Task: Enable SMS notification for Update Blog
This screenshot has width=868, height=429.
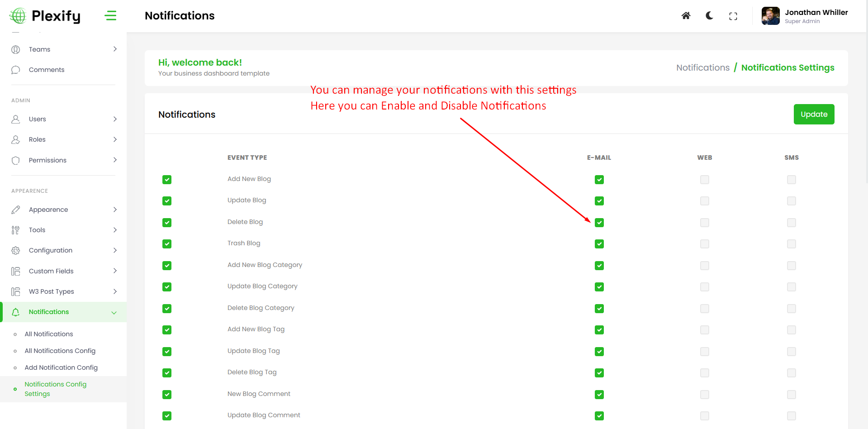Action: pyautogui.click(x=791, y=201)
